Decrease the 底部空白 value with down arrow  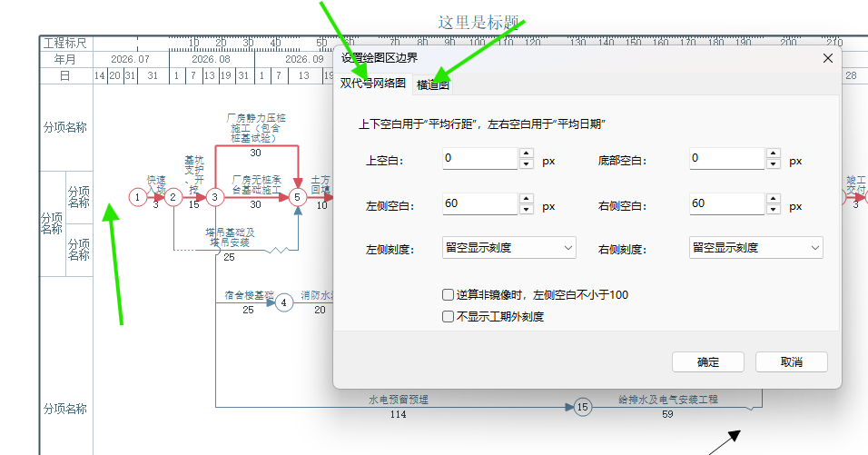pos(774,163)
